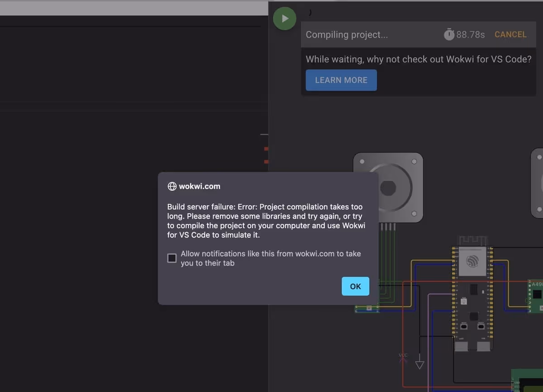Select the partially visible right stepper motor
This screenshot has width=543, height=392.
537,183
